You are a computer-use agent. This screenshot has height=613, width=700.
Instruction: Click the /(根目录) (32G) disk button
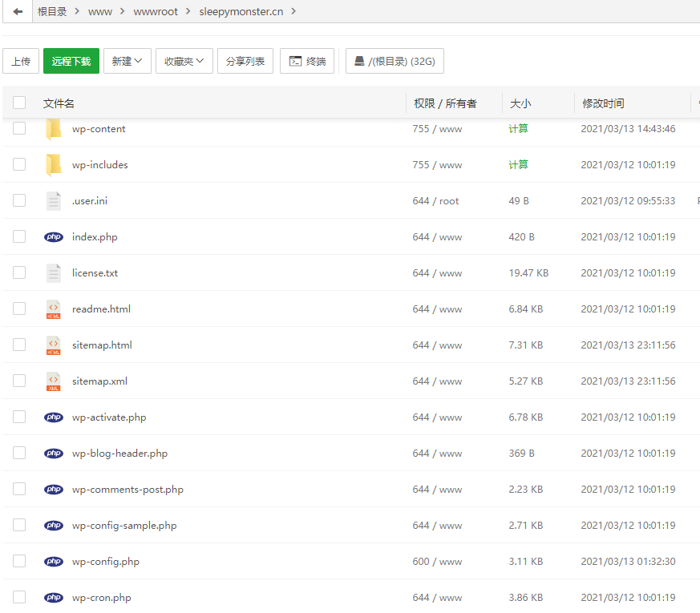point(395,61)
